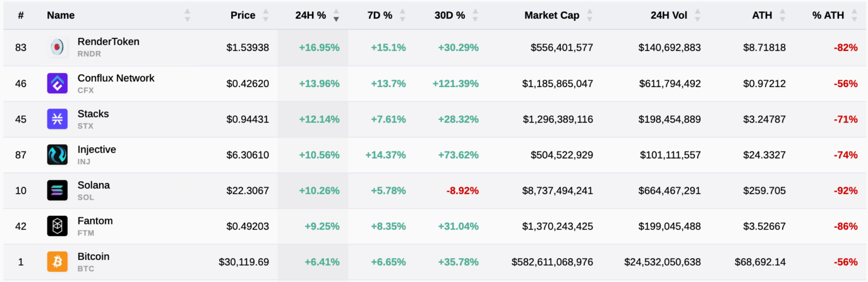868x282 pixels.
Task: Sort by % ATH column header
Action: pyautogui.click(x=828, y=15)
